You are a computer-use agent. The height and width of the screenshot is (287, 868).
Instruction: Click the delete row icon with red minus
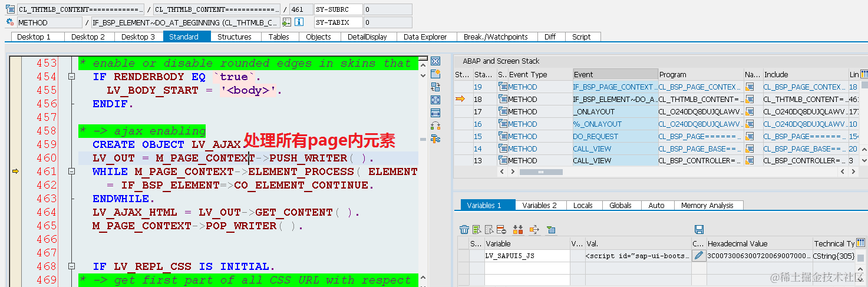501,229
